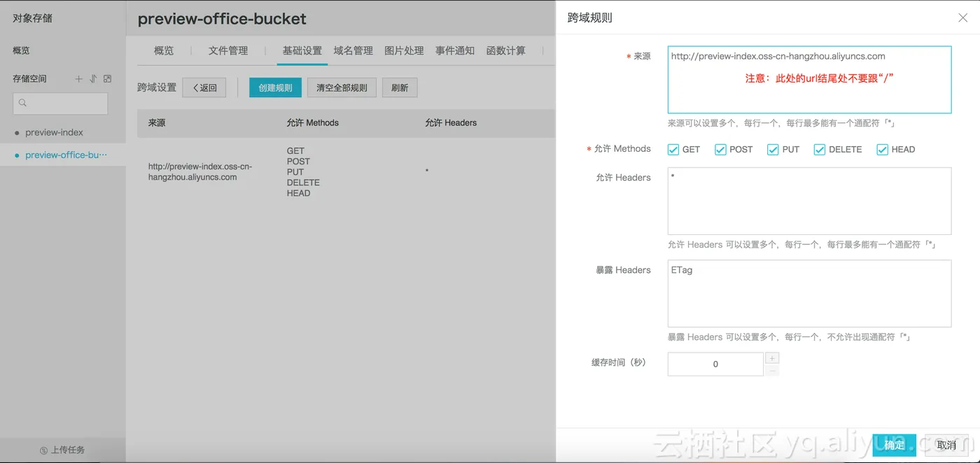Uncheck the GET method checkbox
The image size is (980, 463).
click(x=673, y=150)
